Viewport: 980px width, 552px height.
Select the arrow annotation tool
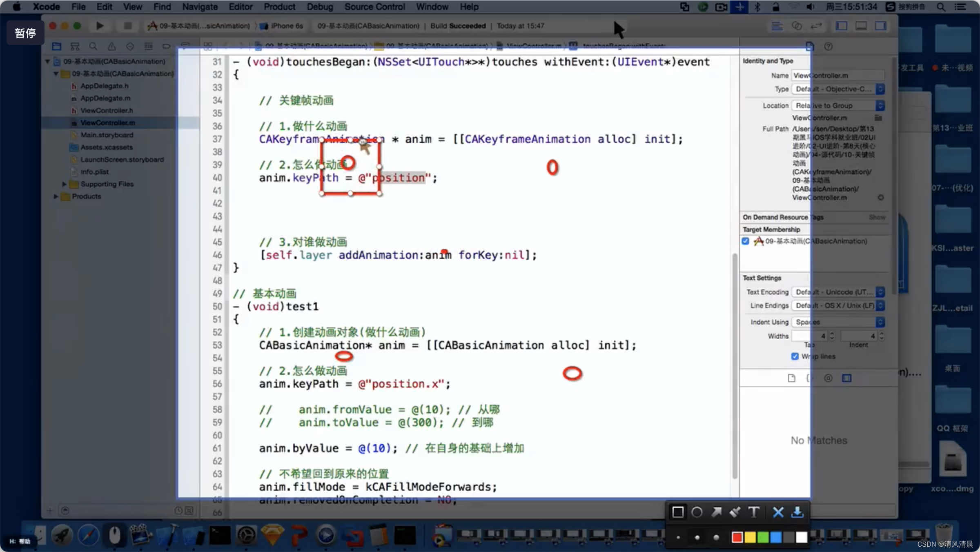pos(716,512)
